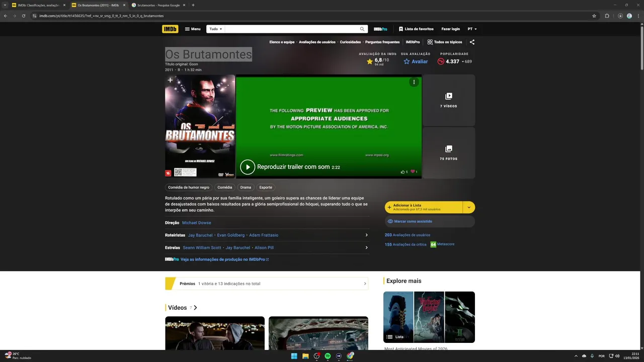Switch to brutamontes Pesquisa Google tab
644x362 pixels.
point(158,5)
